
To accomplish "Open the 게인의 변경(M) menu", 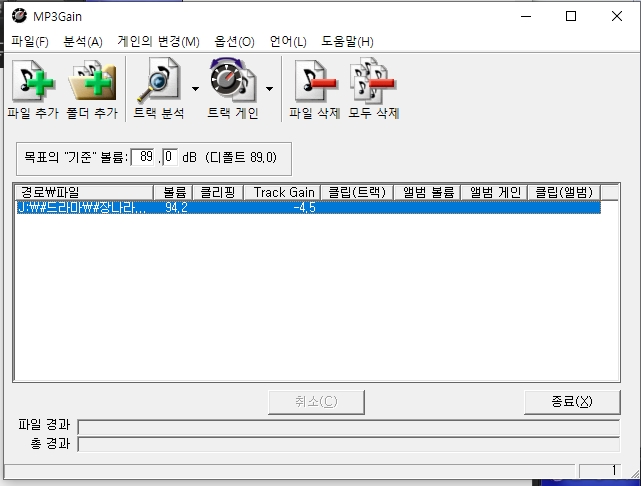I will 159,41.
